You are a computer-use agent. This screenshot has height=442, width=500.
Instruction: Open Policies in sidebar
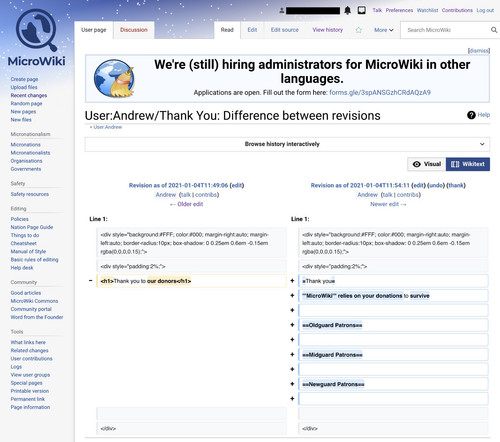tap(19, 219)
